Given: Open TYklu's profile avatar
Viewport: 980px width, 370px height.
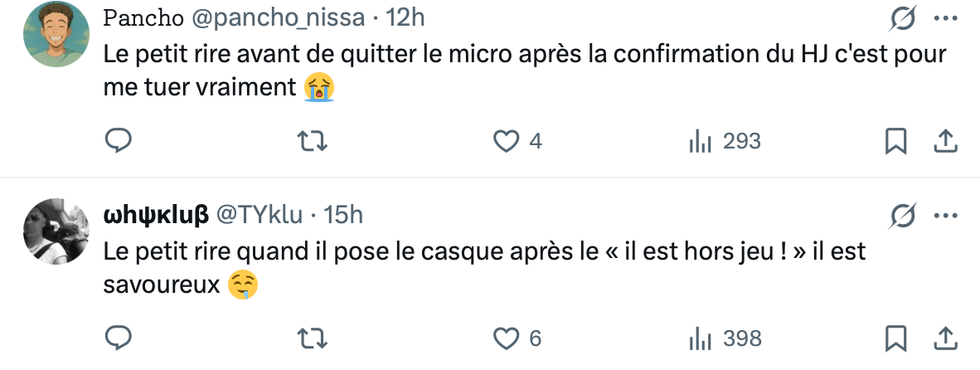Looking at the screenshot, I should click(56, 231).
